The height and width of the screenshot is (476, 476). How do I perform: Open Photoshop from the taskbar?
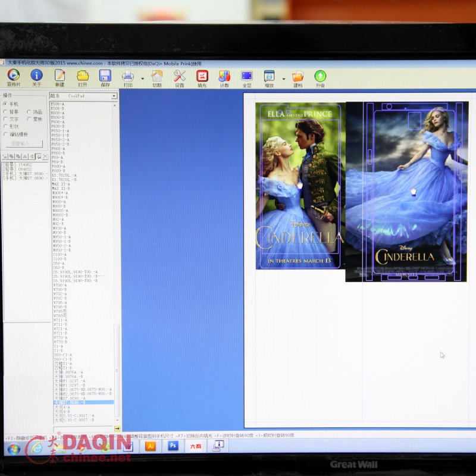173,446
